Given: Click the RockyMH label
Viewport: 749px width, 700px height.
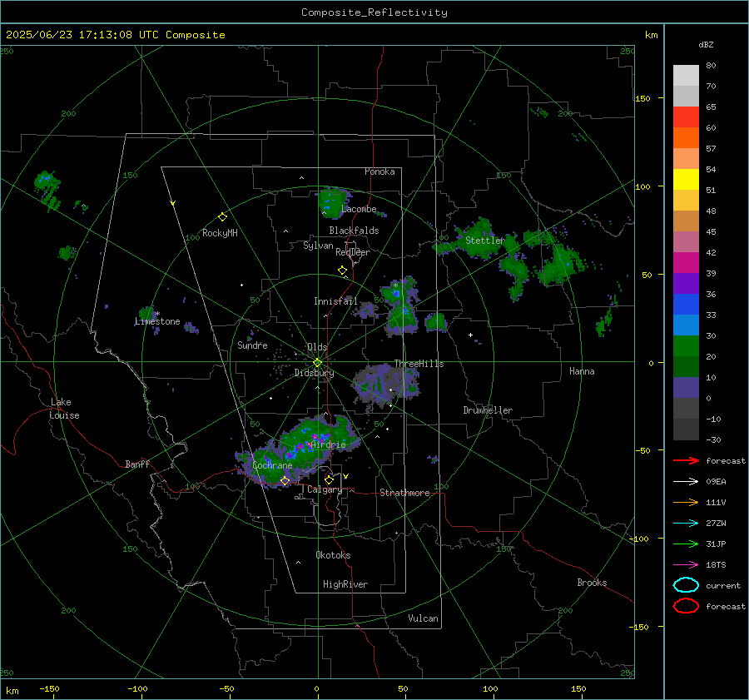Looking at the screenshot, I should click(220, 233).
